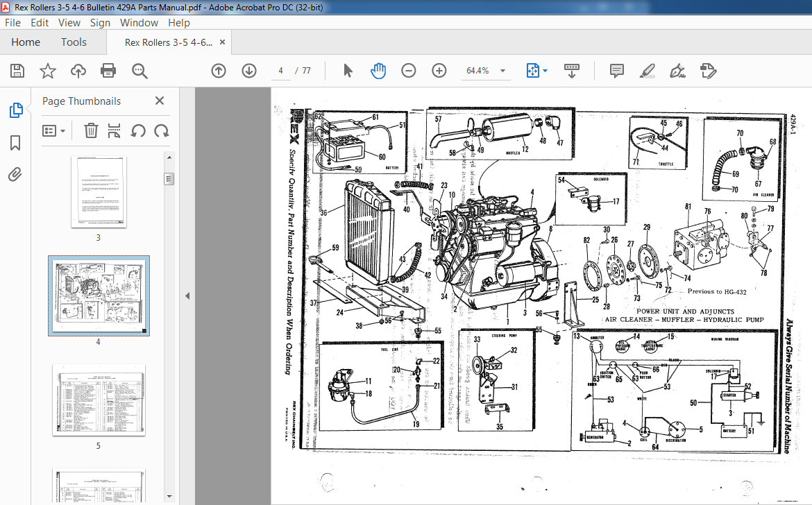Click the scrolling mode keyboard icon
812x505 pixels.
point(571,70)
